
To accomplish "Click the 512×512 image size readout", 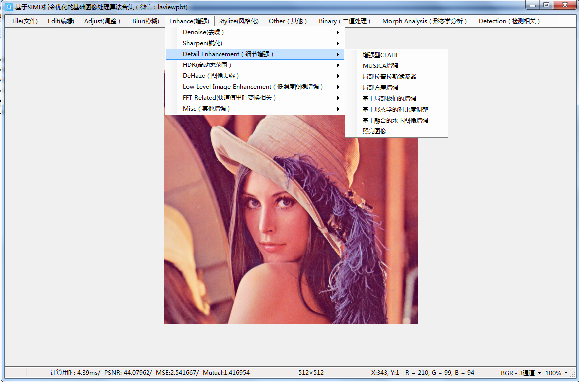I will point(311,373).
